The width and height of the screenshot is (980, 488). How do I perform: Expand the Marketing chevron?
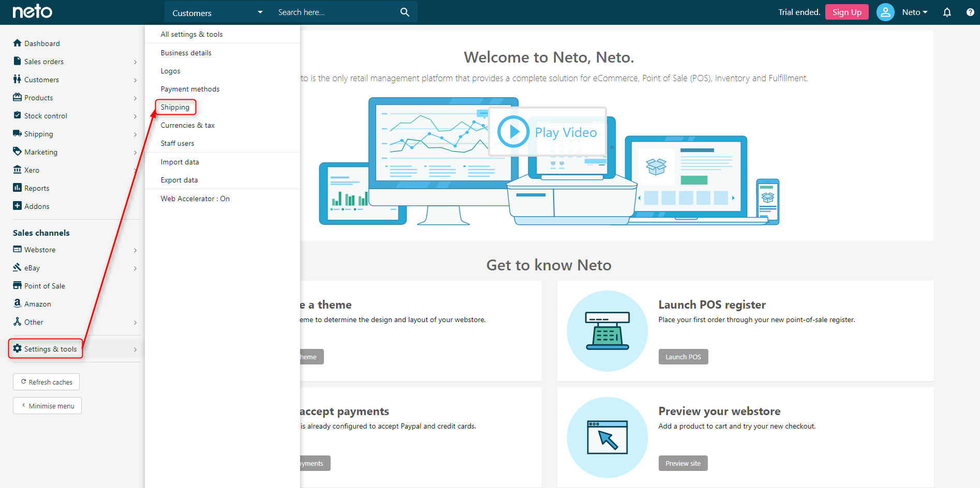pos(136,152)
